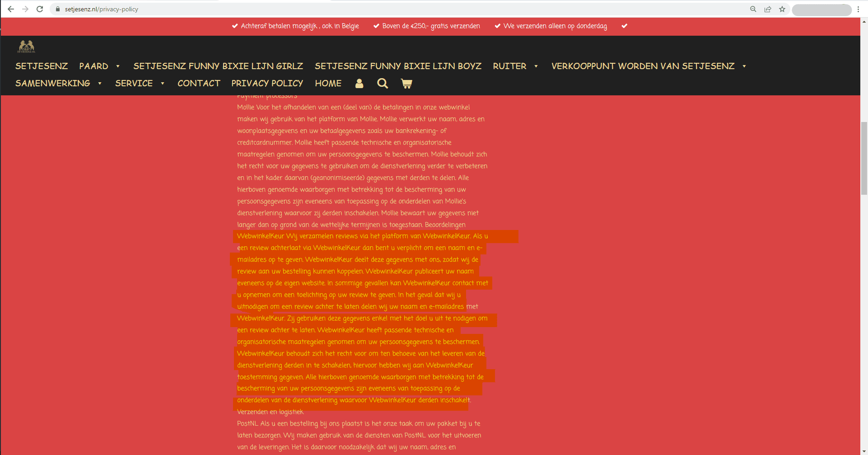Screen dimensions: 868x455
Task: Click the vertical page scrollbar thumb
Action: click(x=863, y=158)
